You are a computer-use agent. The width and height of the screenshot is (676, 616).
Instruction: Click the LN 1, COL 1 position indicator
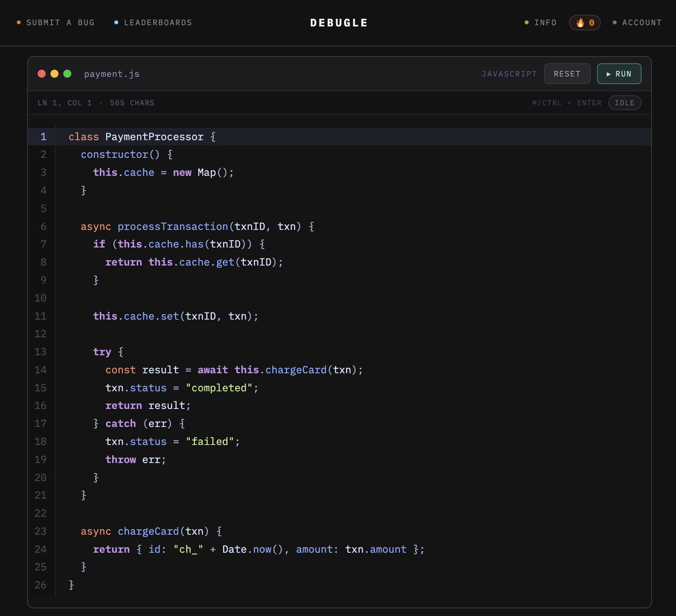[64, 103]
